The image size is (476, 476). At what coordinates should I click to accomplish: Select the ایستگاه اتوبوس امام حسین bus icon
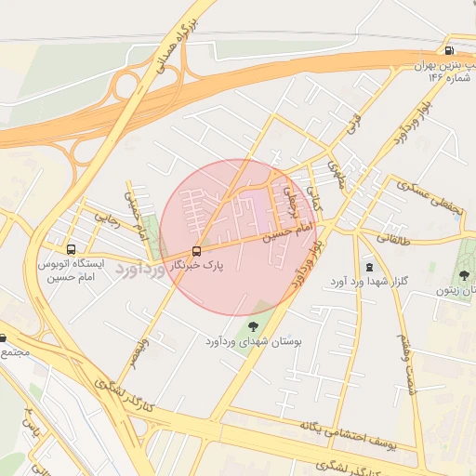pyautogui.click(x=71, y=249)
